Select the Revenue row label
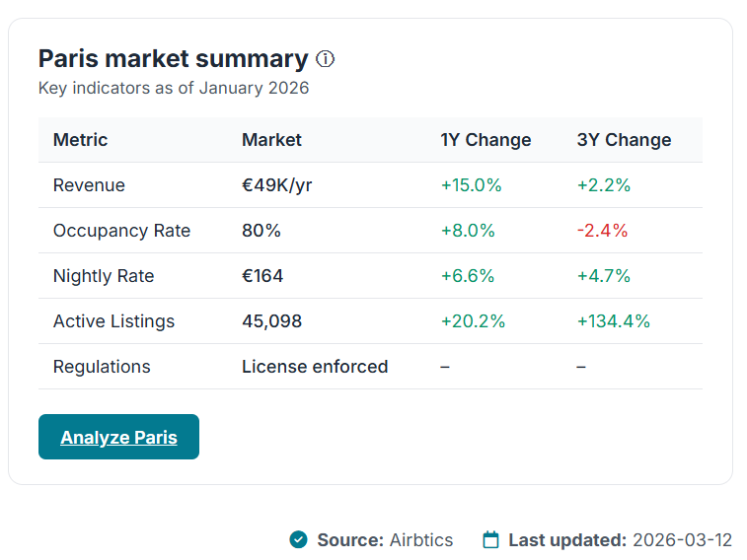Image resolution: width=747 pixels, height=560 pixels. [89, 185]
